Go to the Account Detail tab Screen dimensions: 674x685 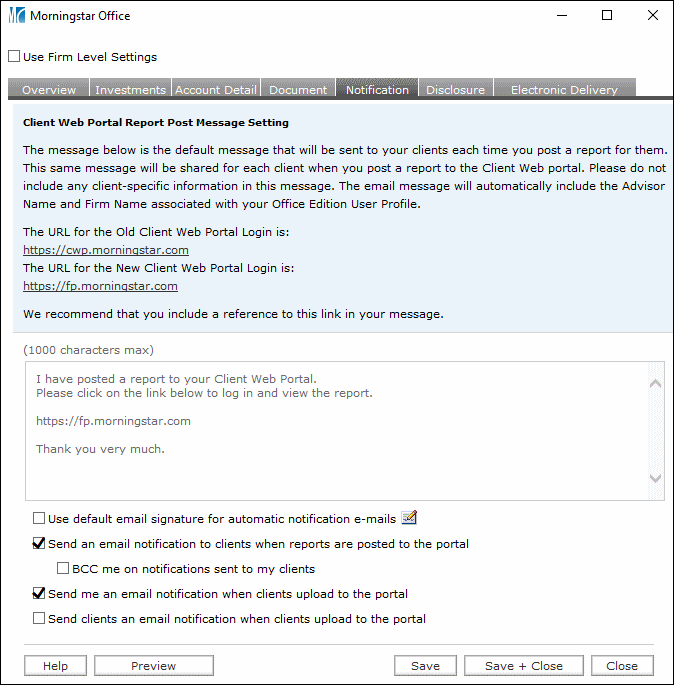[x=216, y=89]
